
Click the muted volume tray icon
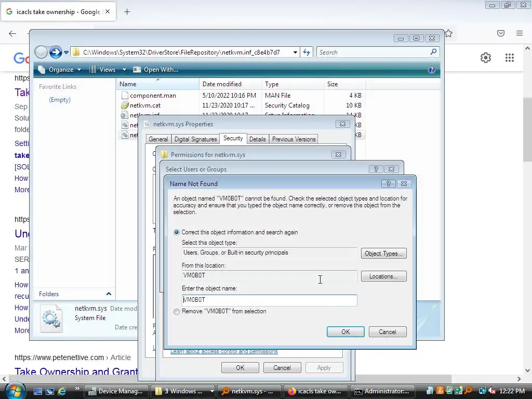[492, 391]
